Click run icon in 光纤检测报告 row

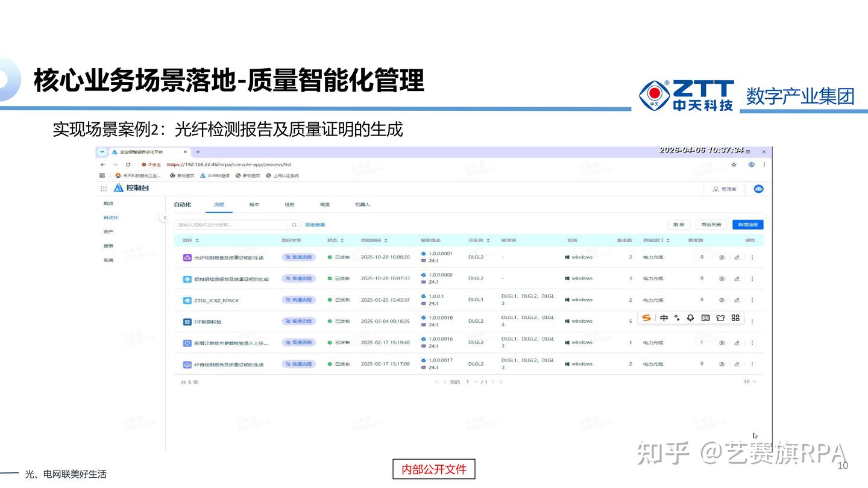[722, 257]
